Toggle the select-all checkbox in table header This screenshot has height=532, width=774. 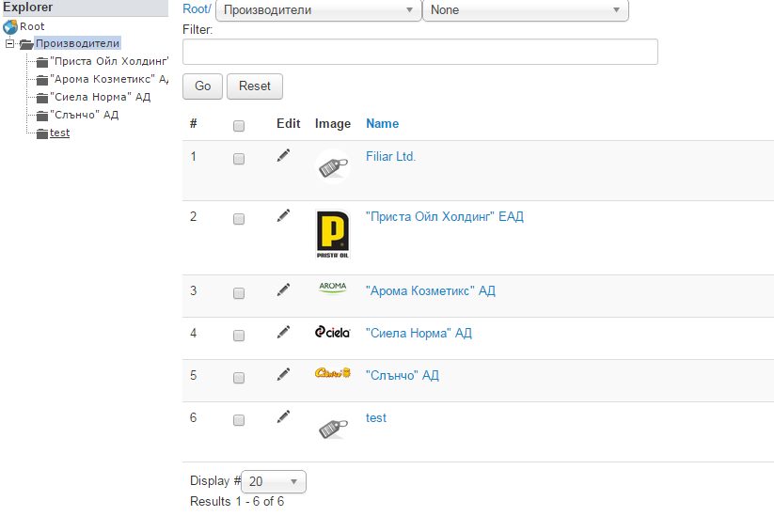point(239,126)
